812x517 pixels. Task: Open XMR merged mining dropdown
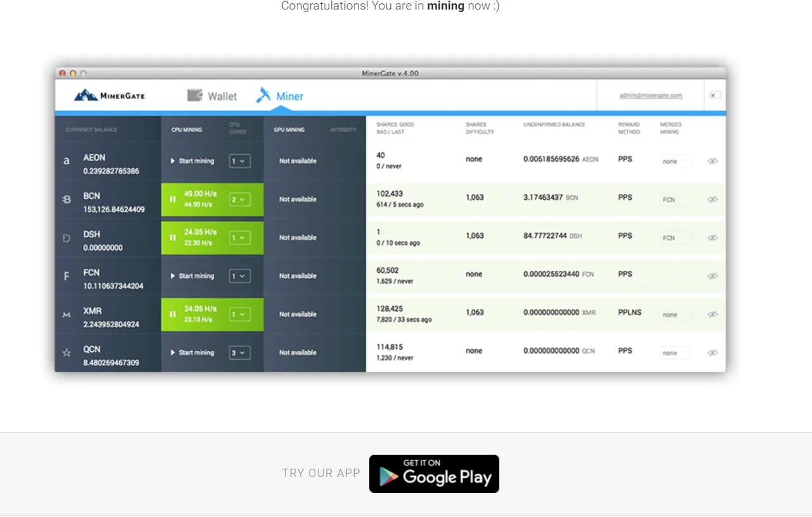click(x=675, y=315)
